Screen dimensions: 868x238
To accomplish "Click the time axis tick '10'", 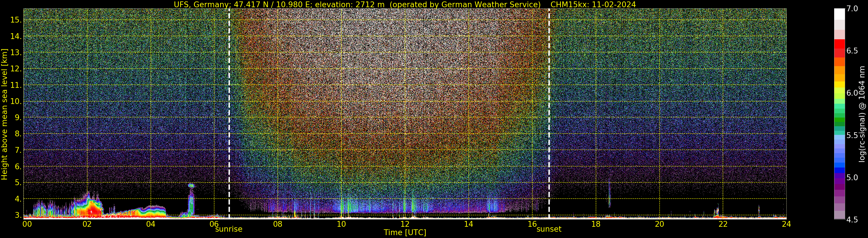I will point(341,224).
